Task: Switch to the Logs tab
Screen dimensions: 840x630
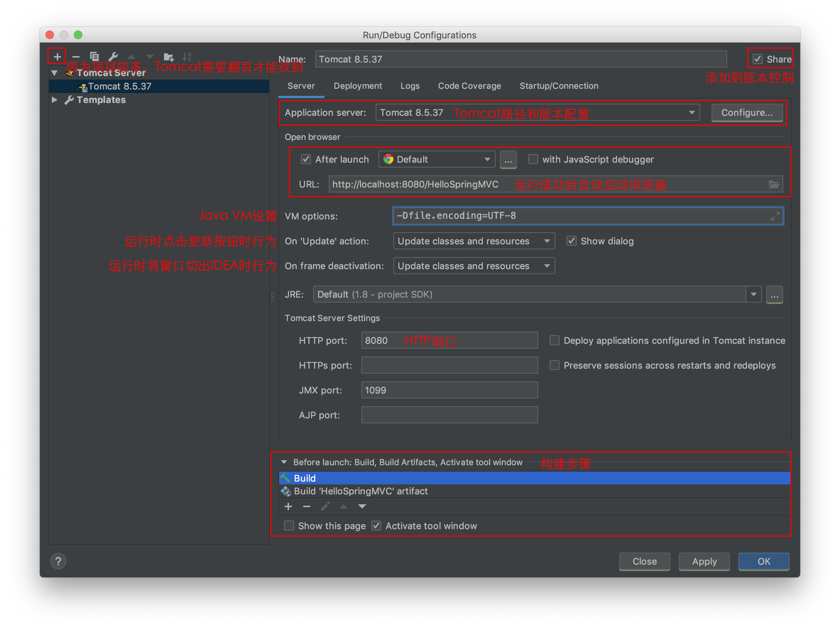Action: (410, 86)
